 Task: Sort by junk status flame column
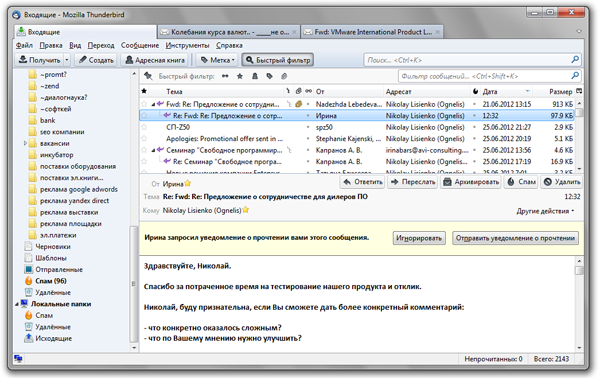click(x=475, y=91)
